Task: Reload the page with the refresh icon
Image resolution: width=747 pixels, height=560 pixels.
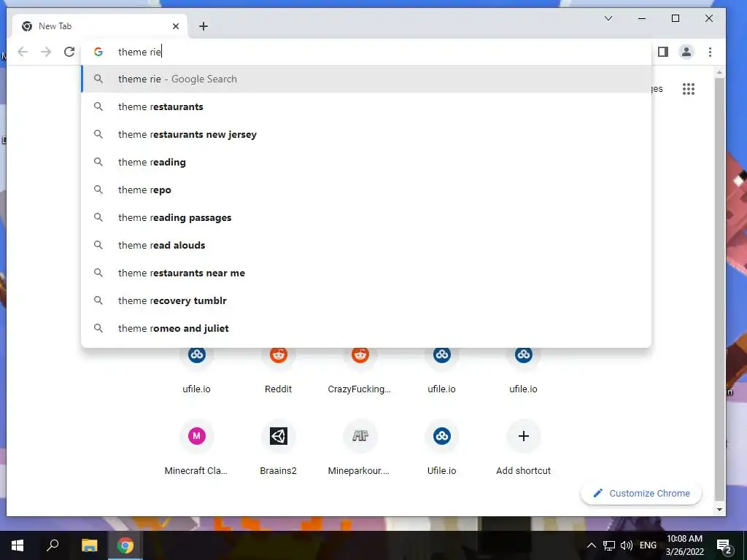Action: point(69,52)
